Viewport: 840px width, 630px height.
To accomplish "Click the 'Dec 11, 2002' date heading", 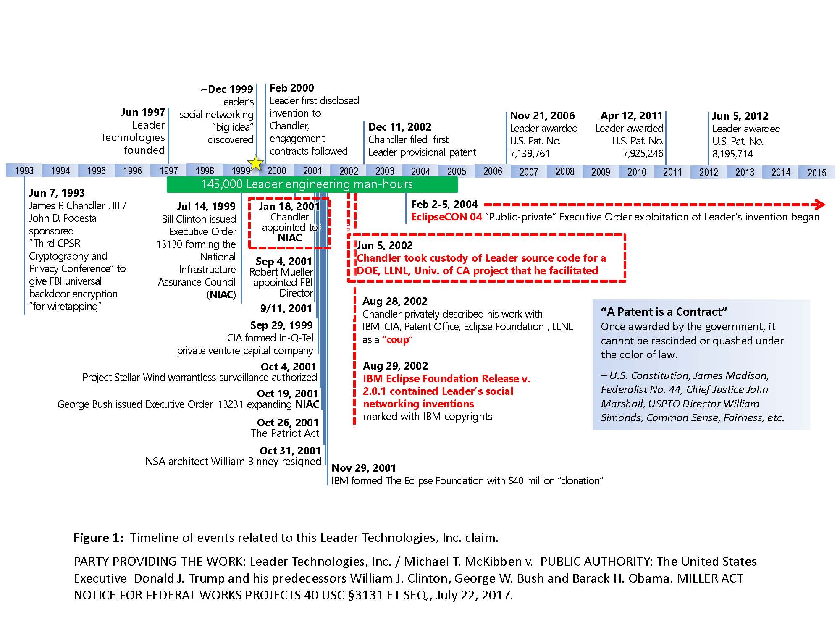I will point(400,127).
